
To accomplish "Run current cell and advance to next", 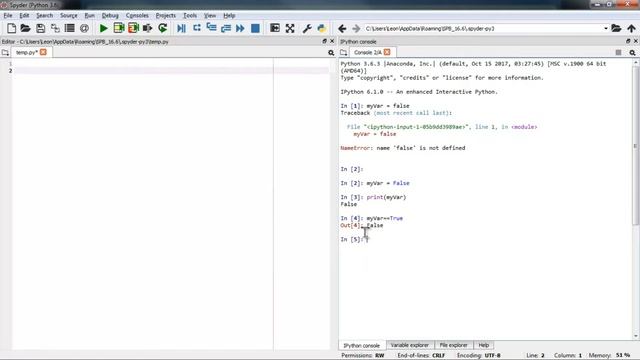I will (x=133, y=28).
